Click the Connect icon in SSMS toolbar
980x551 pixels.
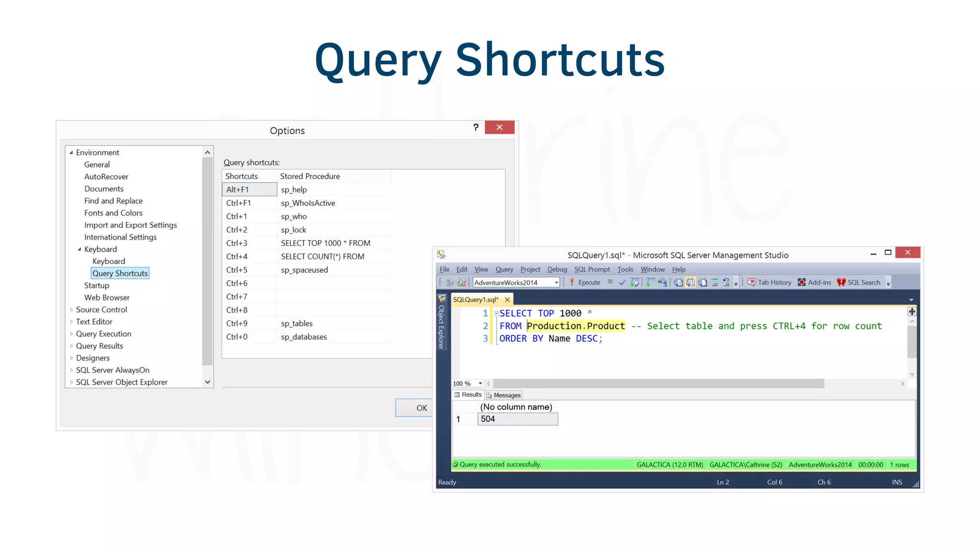click(449, 282)
